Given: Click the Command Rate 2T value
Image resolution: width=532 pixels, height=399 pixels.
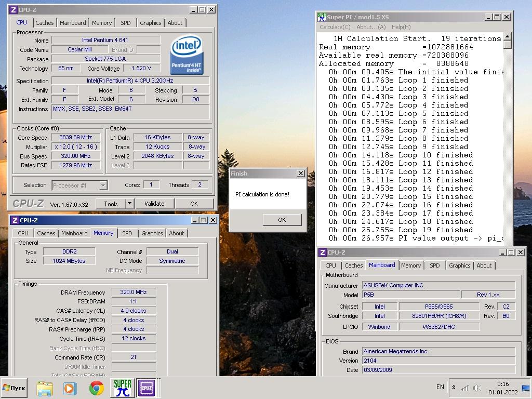Looking at the screenshot, I should coord(134,357).
